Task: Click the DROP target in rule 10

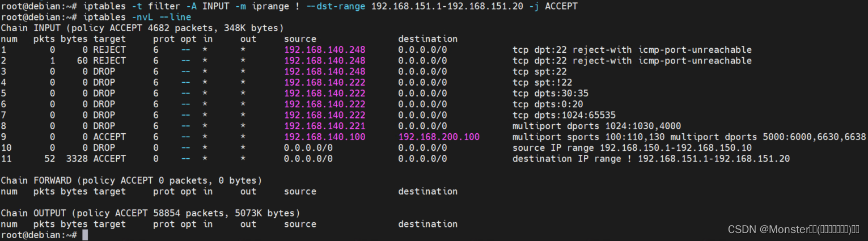Action: point(104,147)
